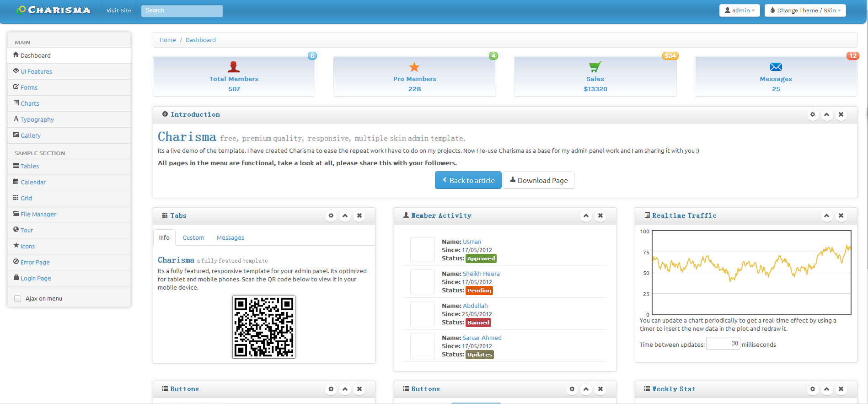Open Charts page in sidebar

tap(69, 103)
